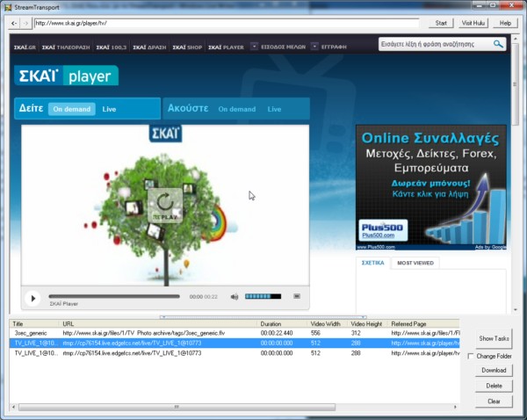Click list horizontal scrollbar right arrow

[455, 407]
